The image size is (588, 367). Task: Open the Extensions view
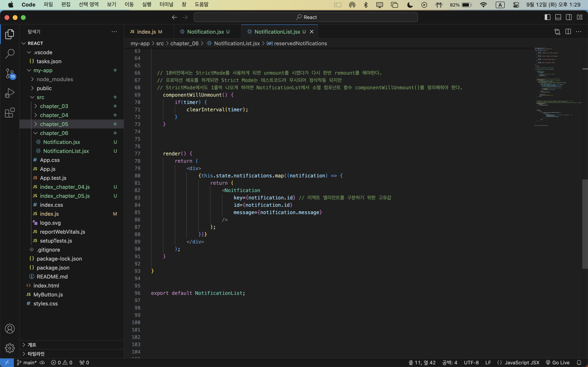(x=10, y=113)
